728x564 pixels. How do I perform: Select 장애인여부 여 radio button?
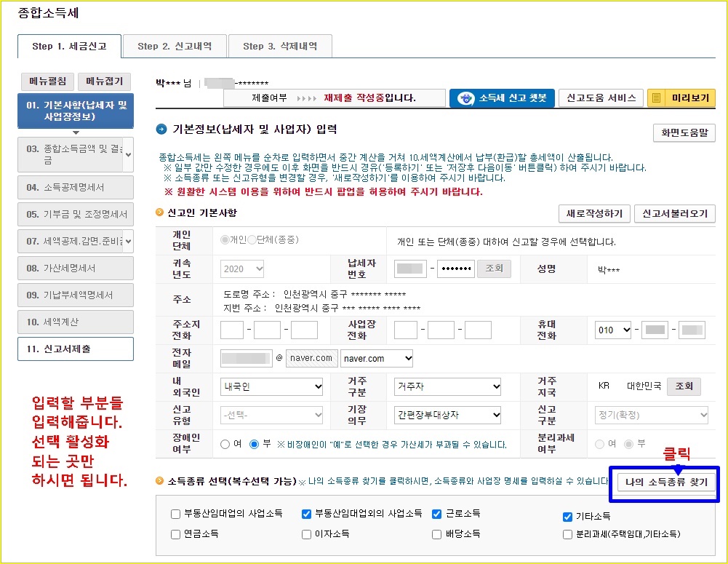coord(225,444)
